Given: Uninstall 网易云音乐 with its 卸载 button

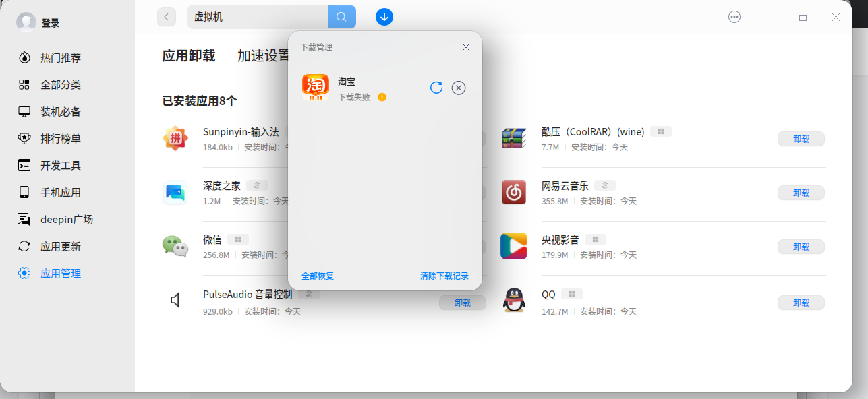Looking at the screenshot, I should tap(801, 193).
